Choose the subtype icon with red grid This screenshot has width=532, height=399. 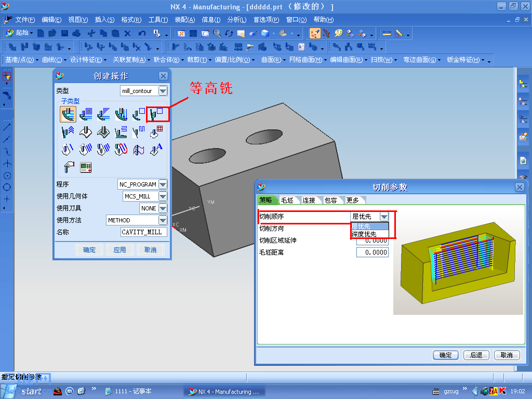[157, 131]
